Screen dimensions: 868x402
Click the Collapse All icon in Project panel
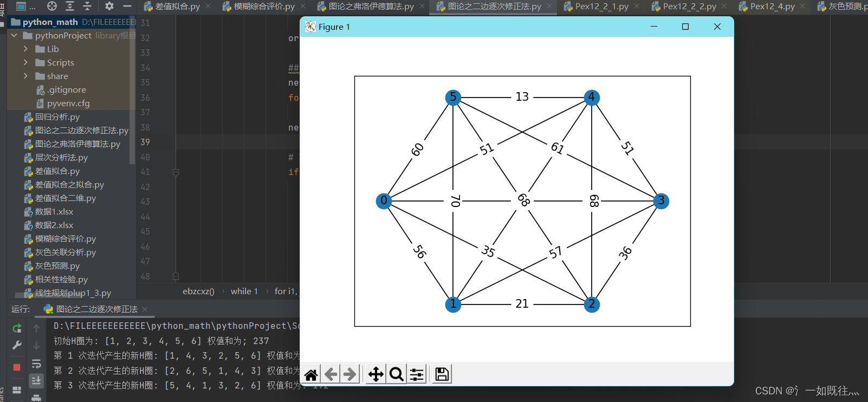(87, 6)
